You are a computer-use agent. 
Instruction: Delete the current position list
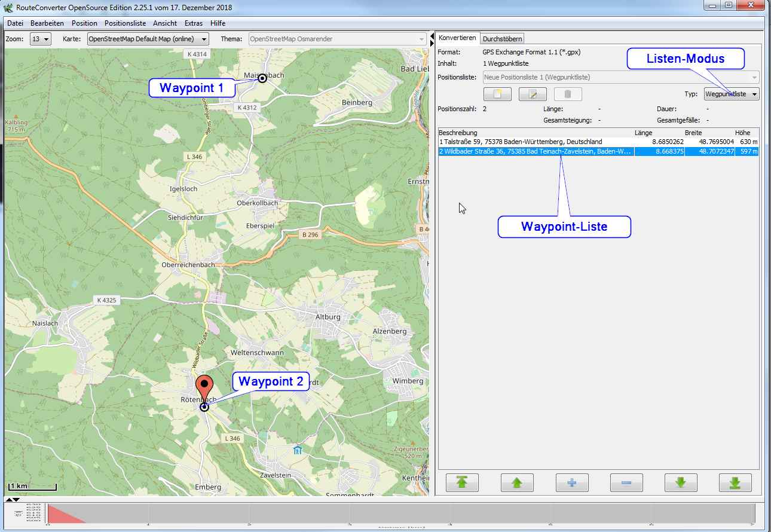(567, 94)
